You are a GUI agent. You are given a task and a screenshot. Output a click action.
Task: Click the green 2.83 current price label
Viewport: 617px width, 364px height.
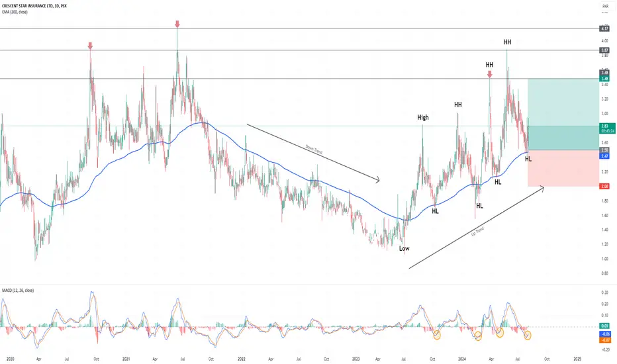pos(607,128)
